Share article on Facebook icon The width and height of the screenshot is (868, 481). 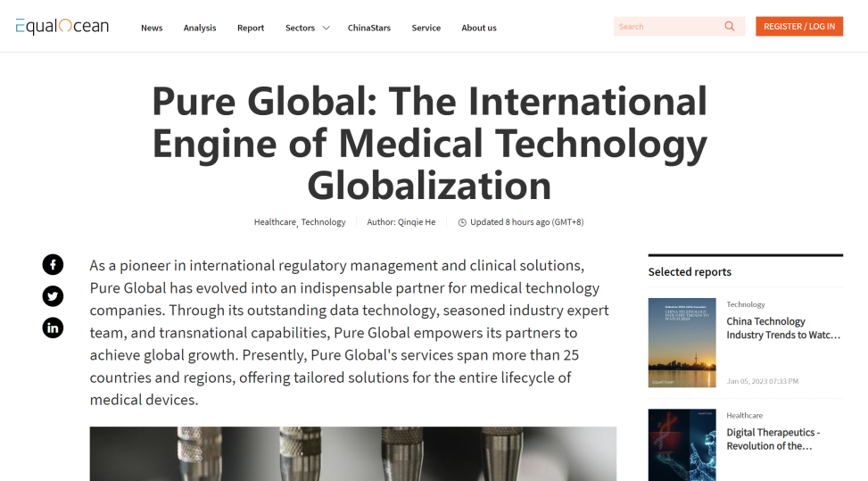pos(53,264)
